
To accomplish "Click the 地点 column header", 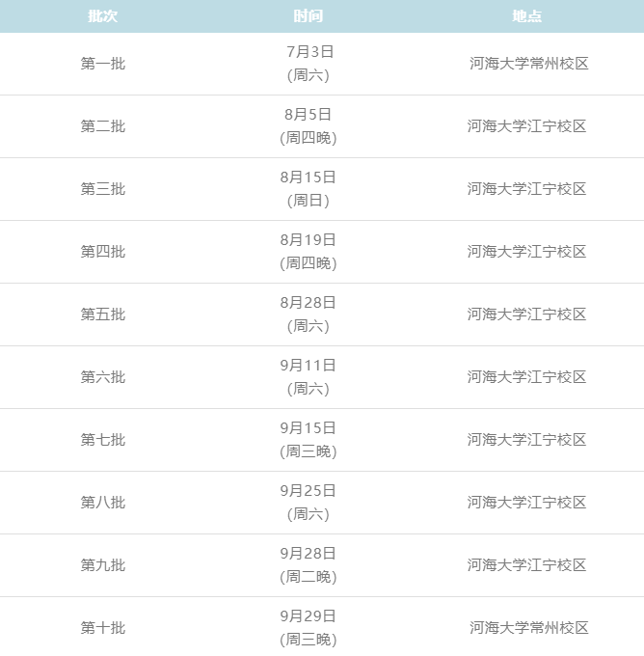I will [527, 16].
